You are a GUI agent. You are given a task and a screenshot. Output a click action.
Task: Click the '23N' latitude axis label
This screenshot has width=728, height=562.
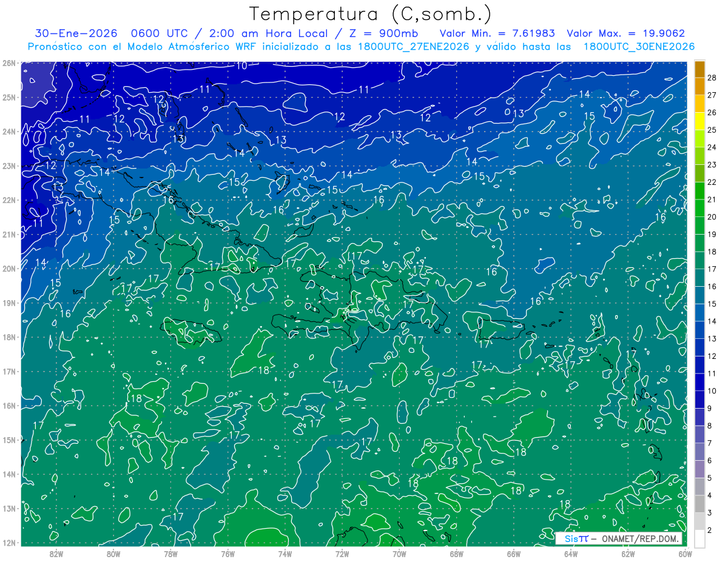pyautogui.click(x=8, y=166)
